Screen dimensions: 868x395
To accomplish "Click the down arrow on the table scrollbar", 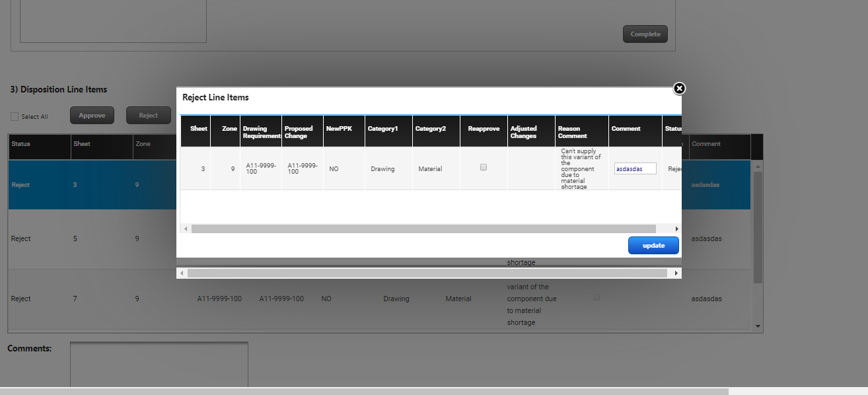I will coord(757,326).
